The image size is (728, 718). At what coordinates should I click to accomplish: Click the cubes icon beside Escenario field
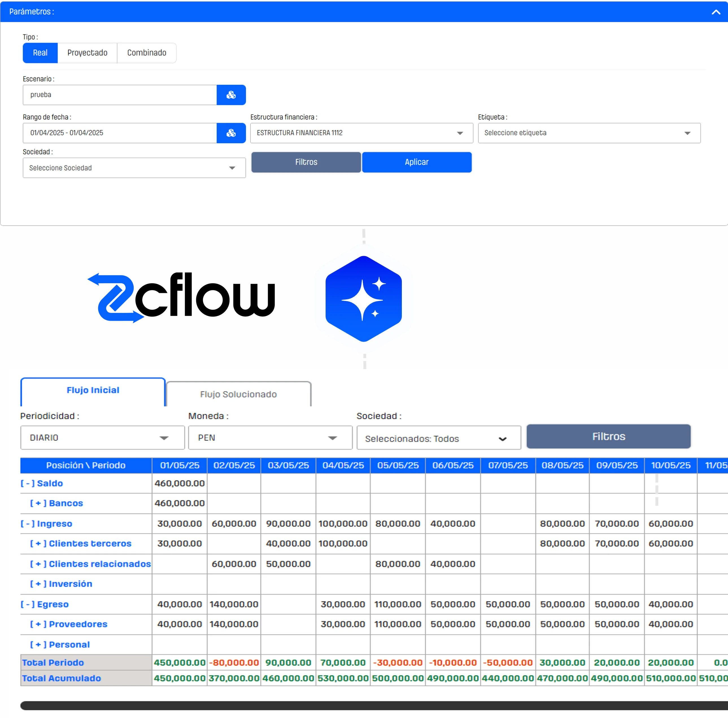[231, 95]
